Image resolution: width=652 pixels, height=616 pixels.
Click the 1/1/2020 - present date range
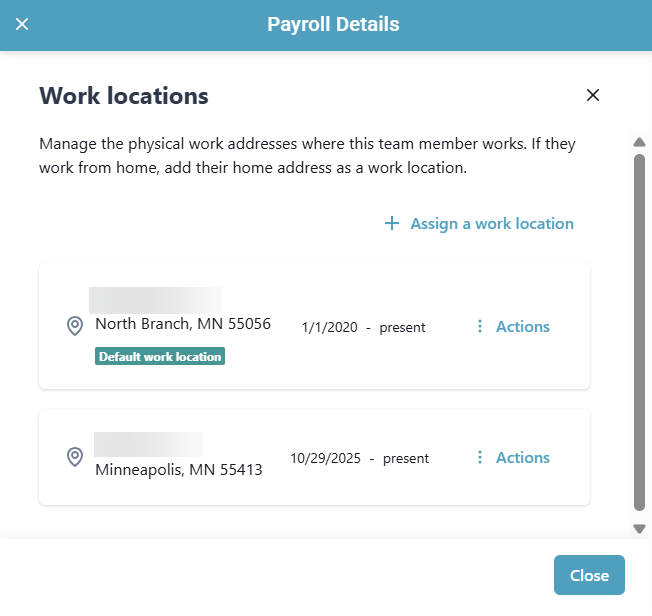(x=363, y=327)
